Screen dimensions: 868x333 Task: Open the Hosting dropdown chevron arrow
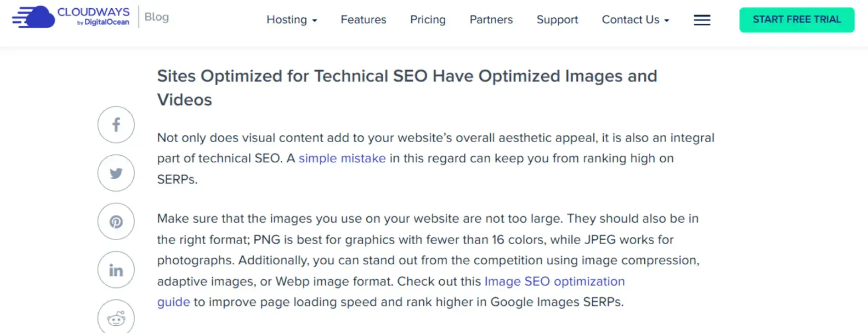[x=316, y=20]
